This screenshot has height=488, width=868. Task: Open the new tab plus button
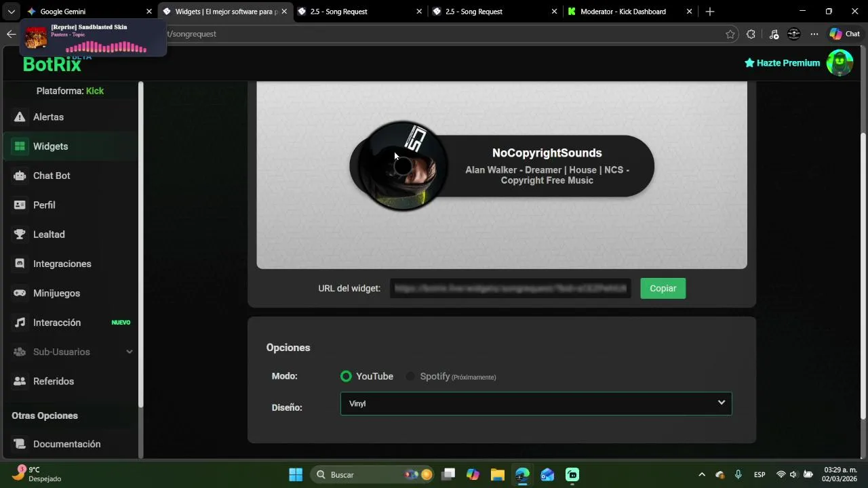(x=709, y=12)
